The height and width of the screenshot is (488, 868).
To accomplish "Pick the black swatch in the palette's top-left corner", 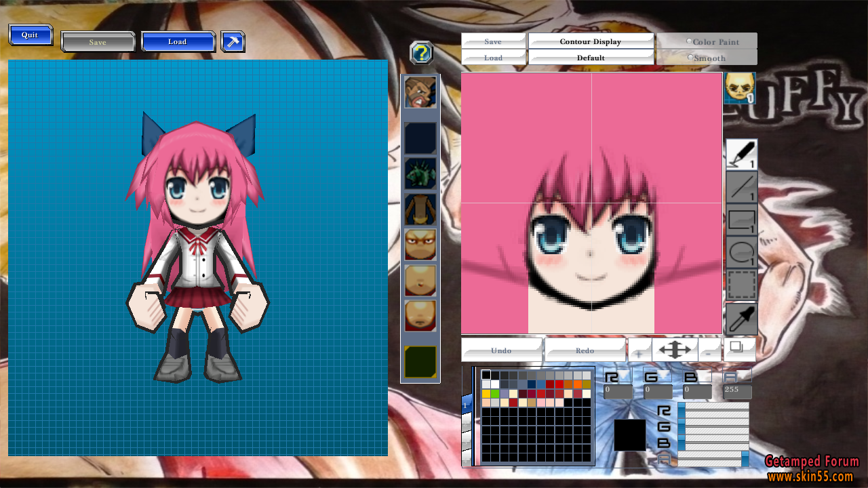I will pyautogui.click(x=486, y=375).
